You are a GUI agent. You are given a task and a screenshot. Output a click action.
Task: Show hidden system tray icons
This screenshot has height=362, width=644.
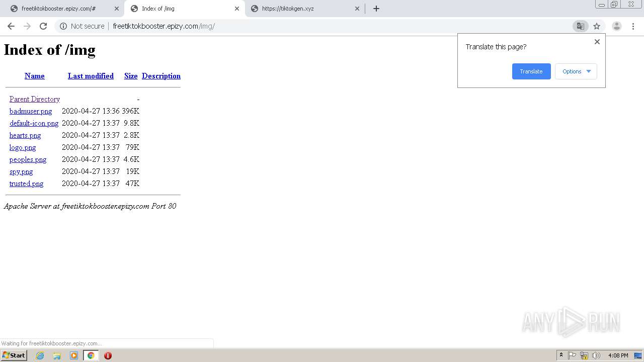(x=561, y=355)
